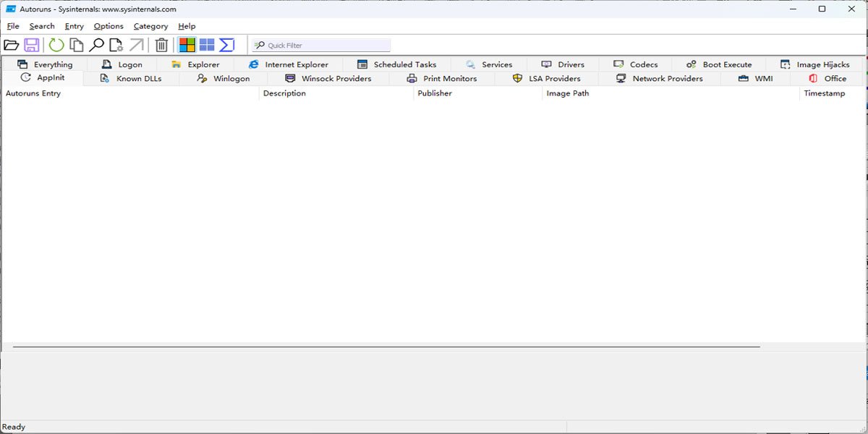
Task: Delete the entry with trash icon
Action: click(162, 45)
